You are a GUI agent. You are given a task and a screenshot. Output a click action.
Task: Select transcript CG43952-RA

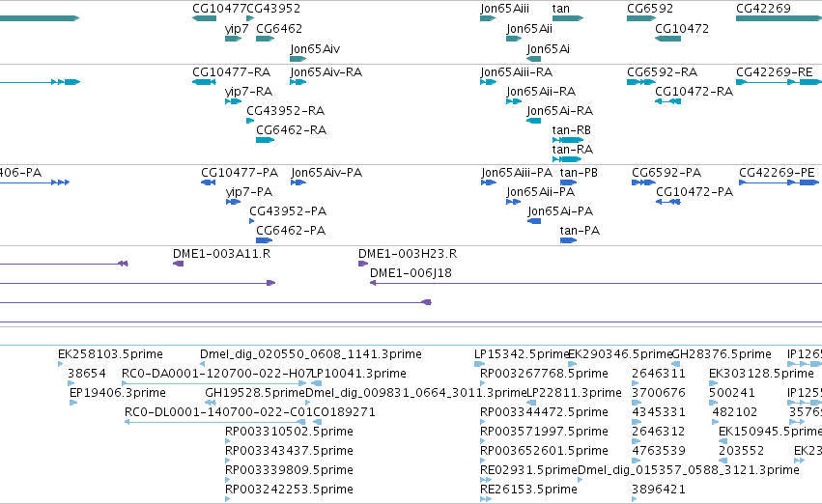[285, 111]
